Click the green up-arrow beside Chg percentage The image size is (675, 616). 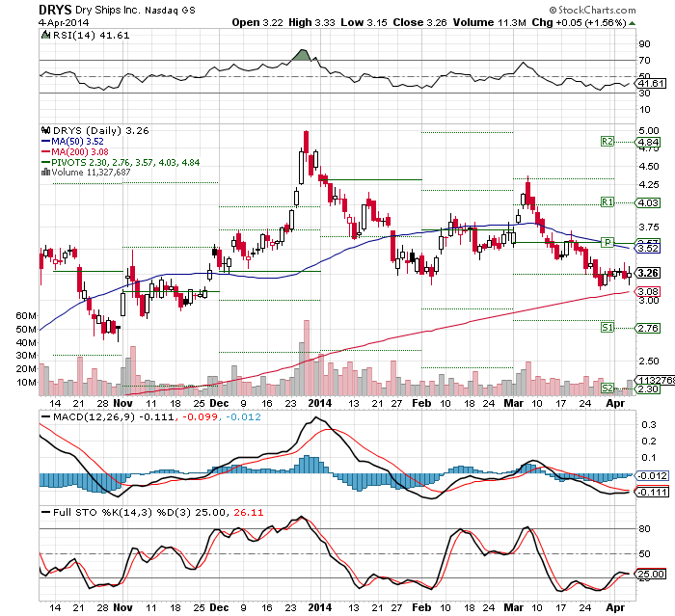(632, 23)
